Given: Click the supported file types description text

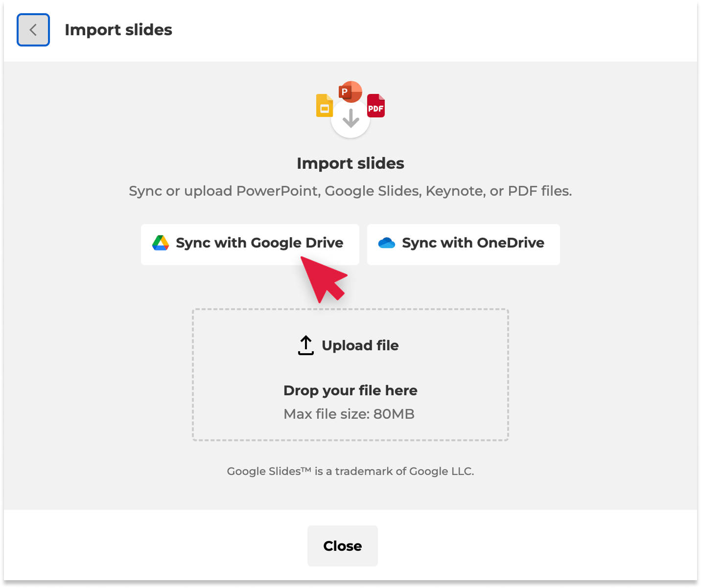Looking at the screenshot, I should [350, 191].
